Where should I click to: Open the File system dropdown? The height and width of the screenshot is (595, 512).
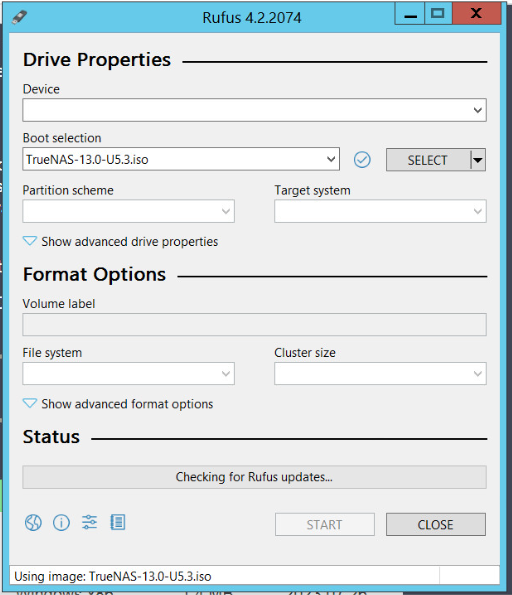[128, 373]
